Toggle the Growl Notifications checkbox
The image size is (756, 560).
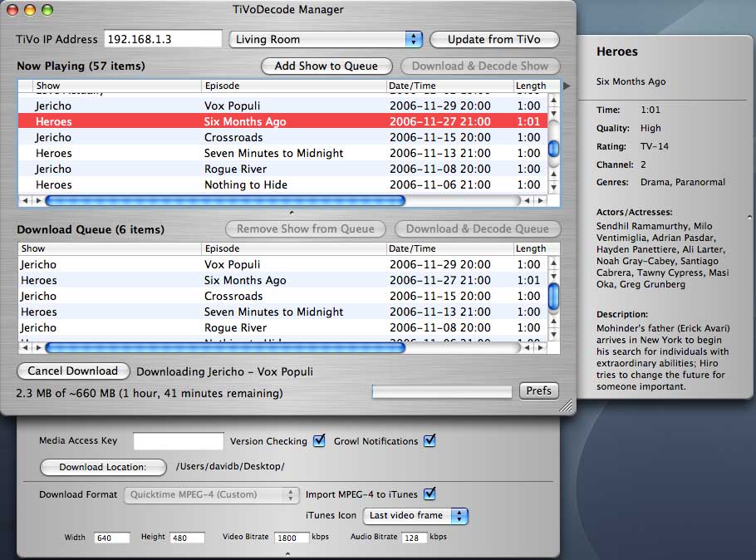point(430,441)
